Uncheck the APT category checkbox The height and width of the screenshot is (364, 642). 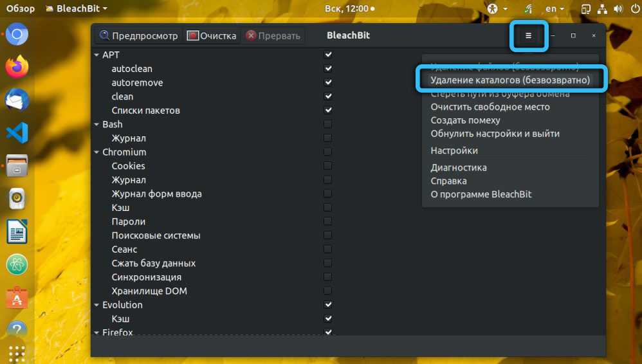328,55
